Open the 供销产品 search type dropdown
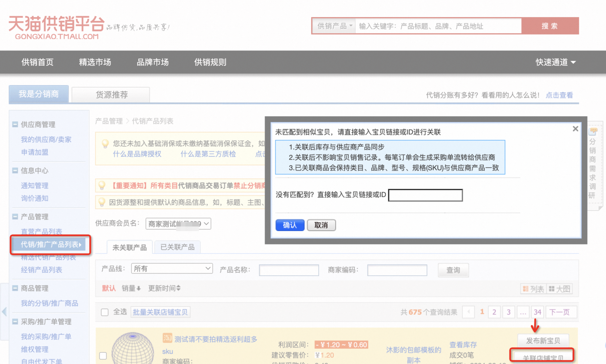Image resolution: width=606 pixels, height=364 pixels. click(334, 26)
